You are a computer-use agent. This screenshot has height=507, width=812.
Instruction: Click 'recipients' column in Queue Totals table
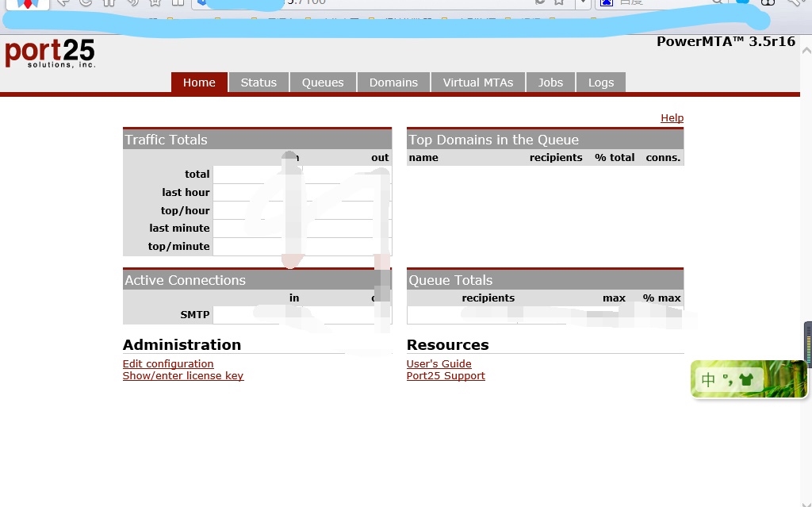click(x=488, y=298)
